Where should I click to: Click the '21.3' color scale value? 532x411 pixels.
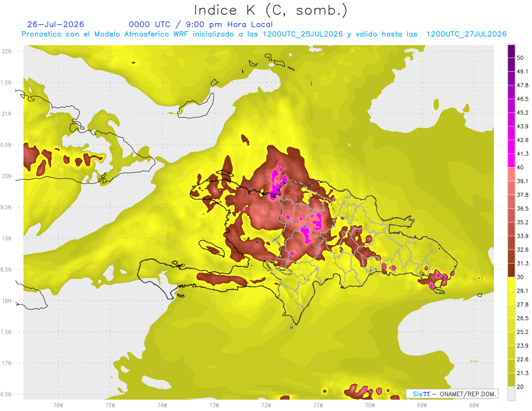(x=523, y=373)
